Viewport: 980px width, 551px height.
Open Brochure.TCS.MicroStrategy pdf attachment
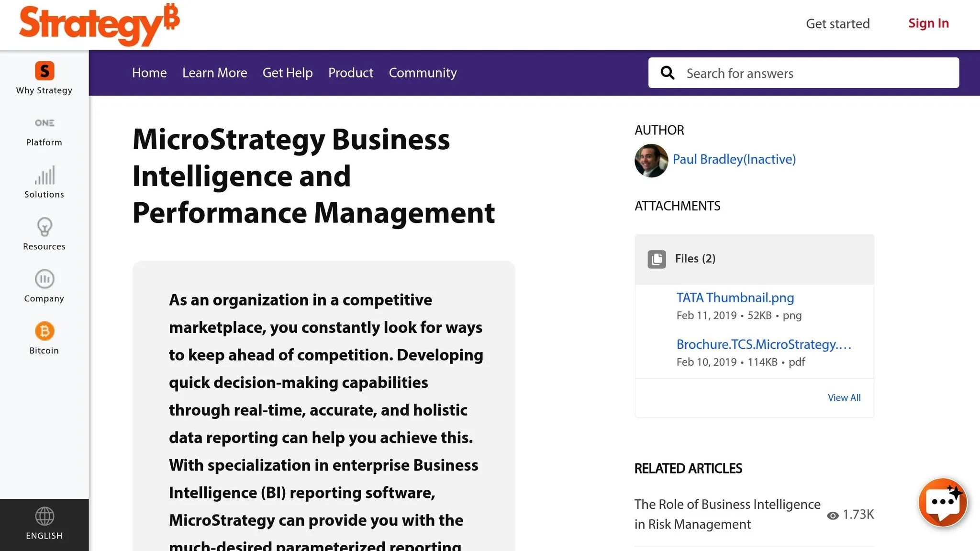click(x=764, y=344)
